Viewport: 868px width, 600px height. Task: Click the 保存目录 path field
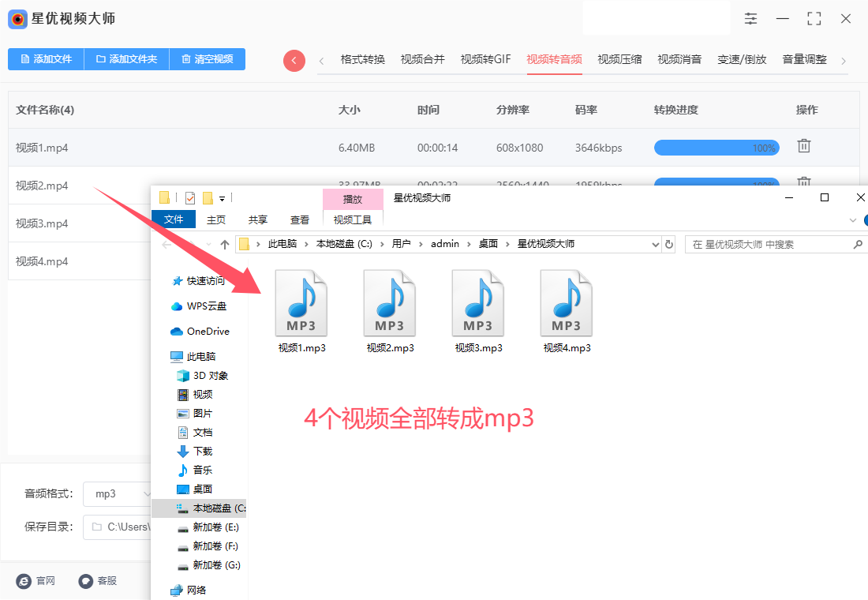(117, 527)
